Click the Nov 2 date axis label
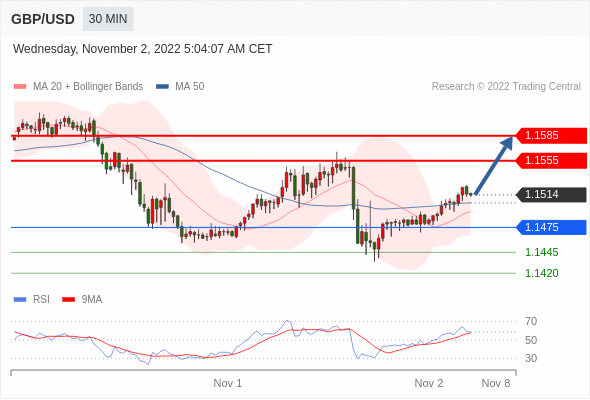Screen dimensions: 590x400 click(x=429, y=383)
